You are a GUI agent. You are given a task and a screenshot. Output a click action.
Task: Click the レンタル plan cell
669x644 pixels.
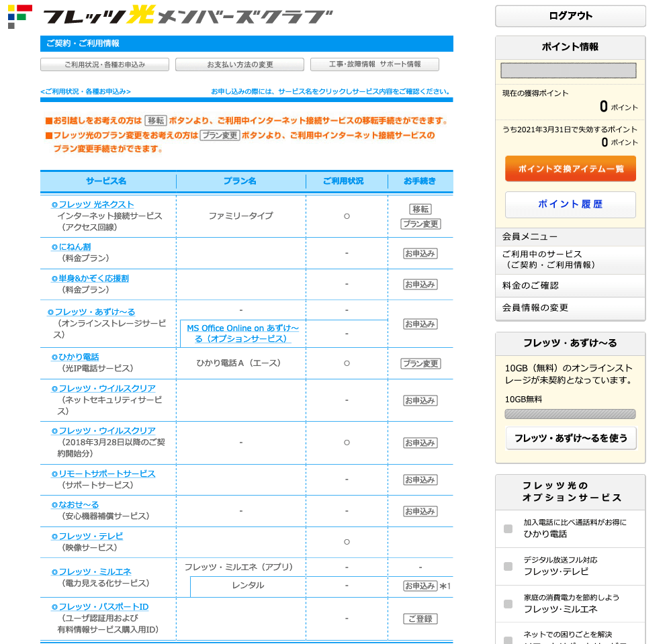click(x=248, y=586)
